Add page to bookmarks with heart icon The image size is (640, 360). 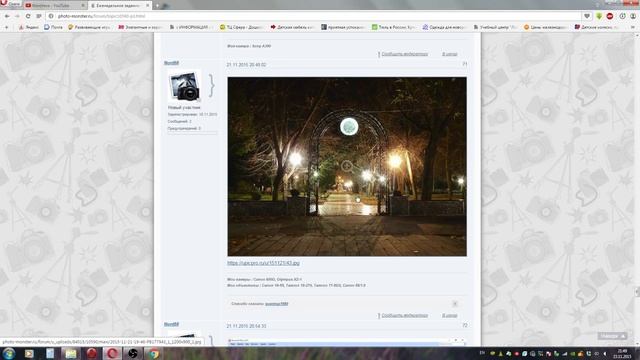[587, 16]
